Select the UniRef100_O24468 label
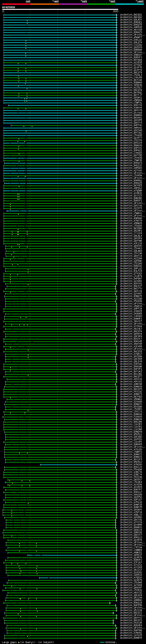 tap(131, 402)
